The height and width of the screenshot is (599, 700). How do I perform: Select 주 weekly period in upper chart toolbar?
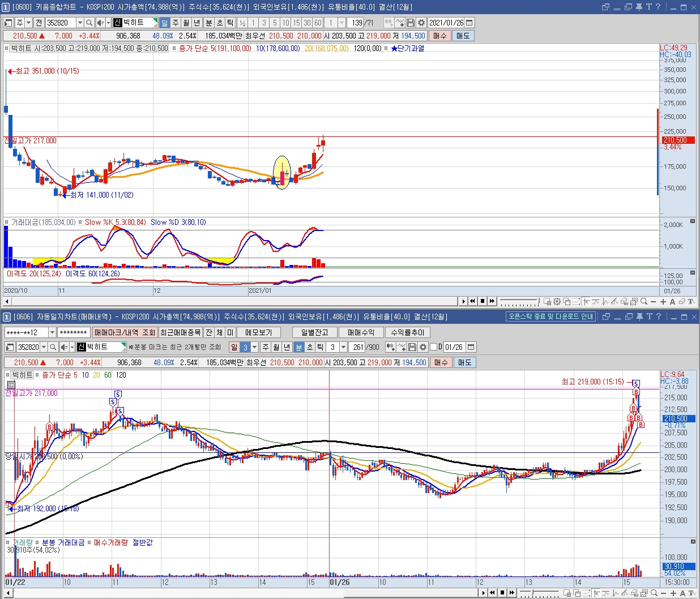(x=176, y=23)
